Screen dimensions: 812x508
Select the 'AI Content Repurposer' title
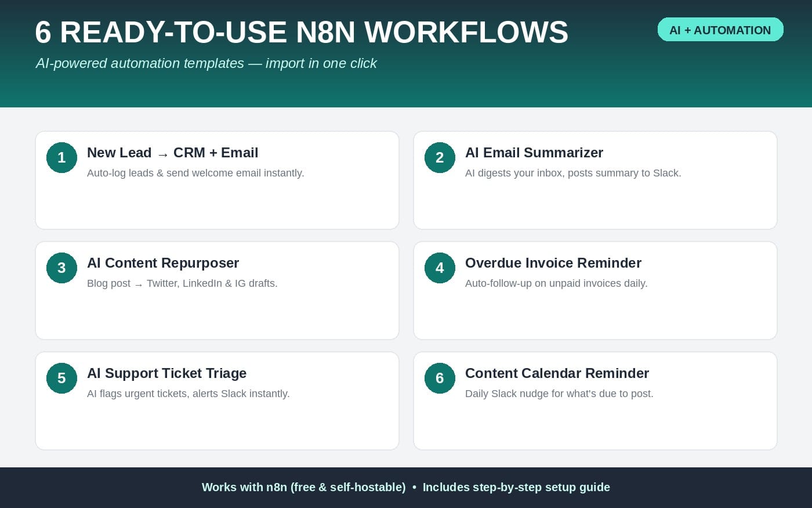(x=163, y=263)
